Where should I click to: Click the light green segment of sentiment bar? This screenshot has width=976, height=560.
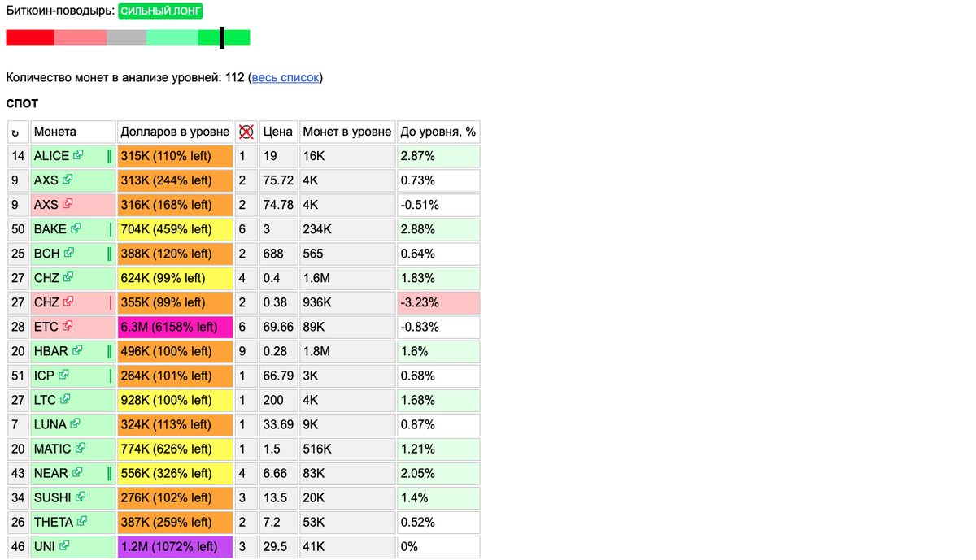pos(172,37)
